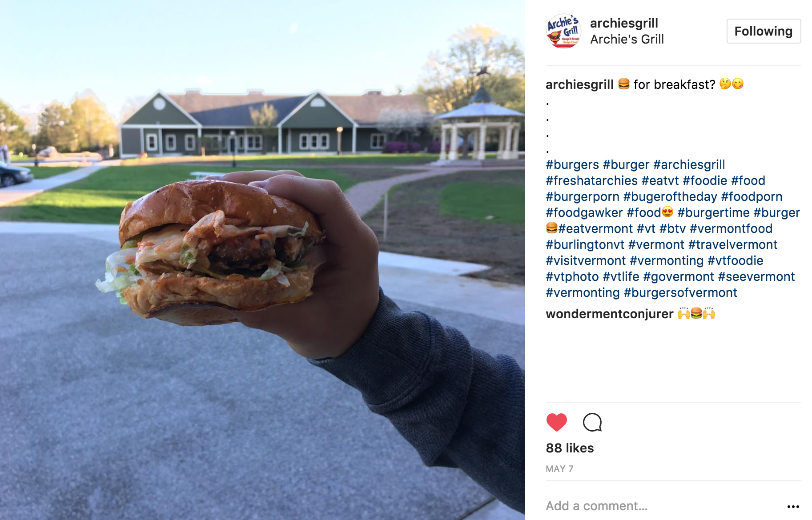
Task: Click the burger photo
Action: coord(262,260)
